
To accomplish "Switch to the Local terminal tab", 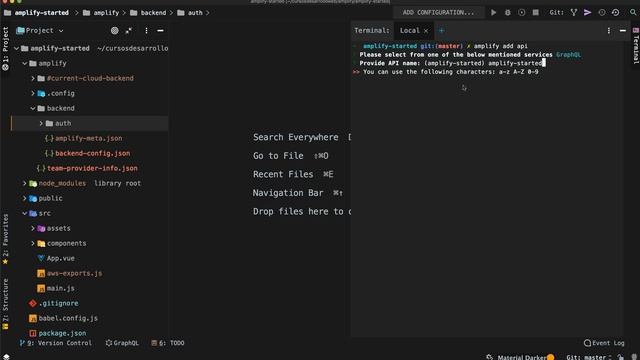I will 409,31.
